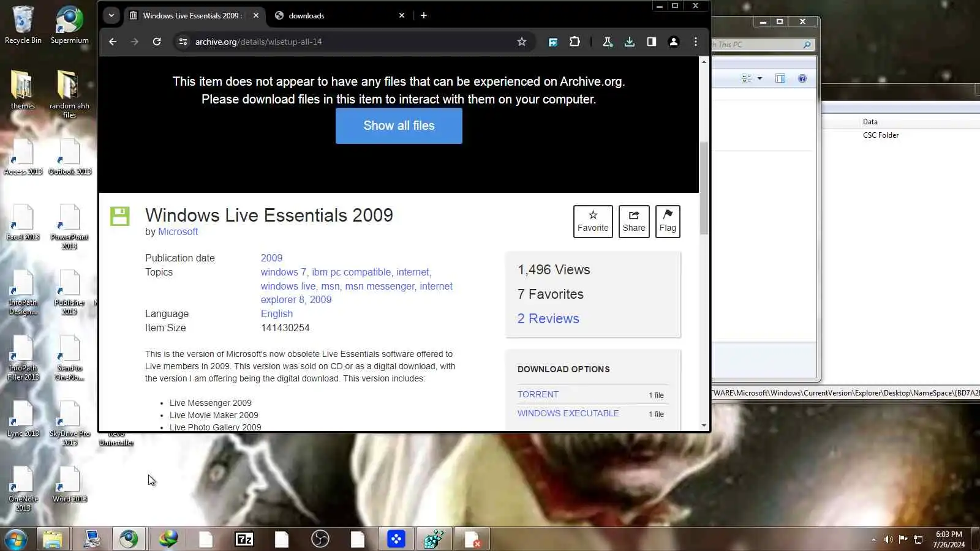Open the browser Extensions puzzle menu
This screenshot has height=551, width=980.
point(575,42)
